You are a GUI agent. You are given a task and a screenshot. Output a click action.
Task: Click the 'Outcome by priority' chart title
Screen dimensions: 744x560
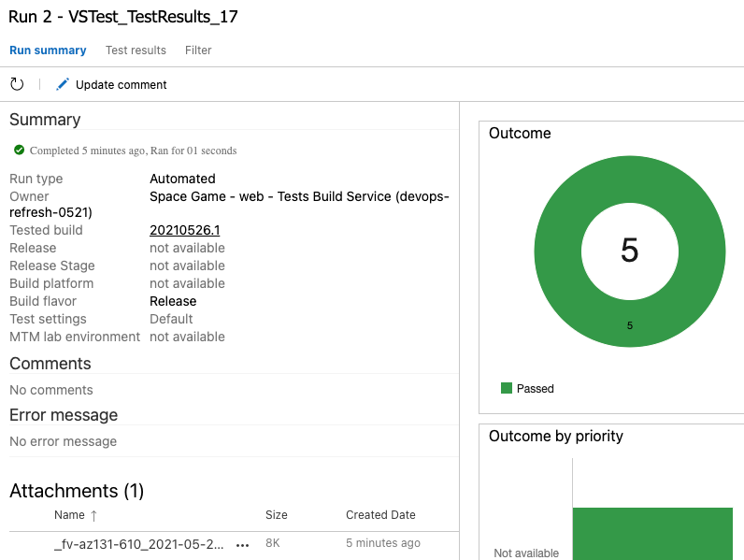(x=556, y=437)
